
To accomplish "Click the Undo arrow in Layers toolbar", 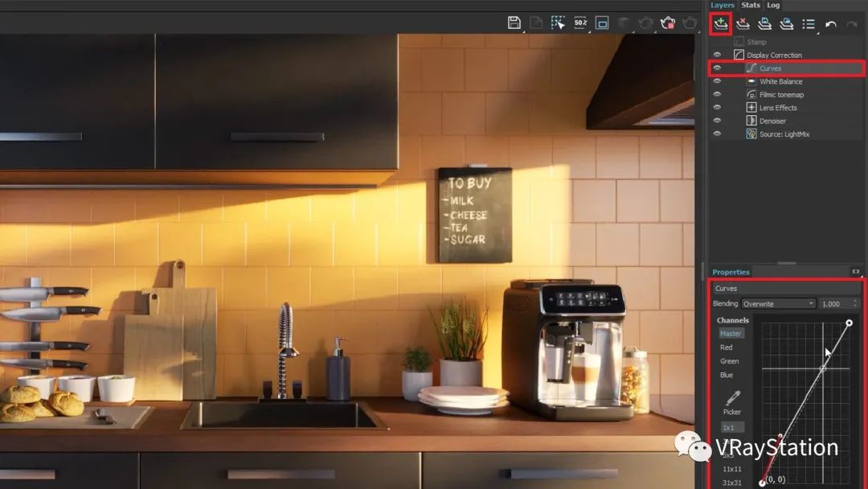I will [x=831, y=24].
